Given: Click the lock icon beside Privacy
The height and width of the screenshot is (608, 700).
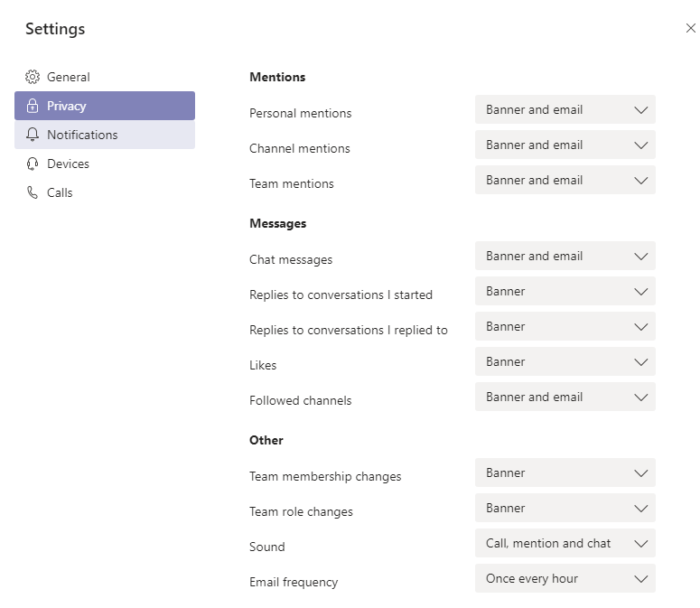Looking at the screenshot, I should pos(33,106).
